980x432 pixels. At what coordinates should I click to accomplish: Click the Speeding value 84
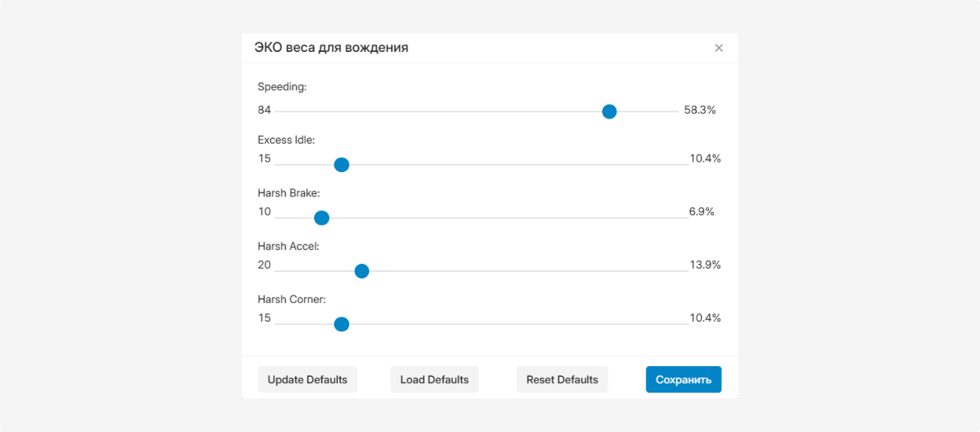click(264, 110)
